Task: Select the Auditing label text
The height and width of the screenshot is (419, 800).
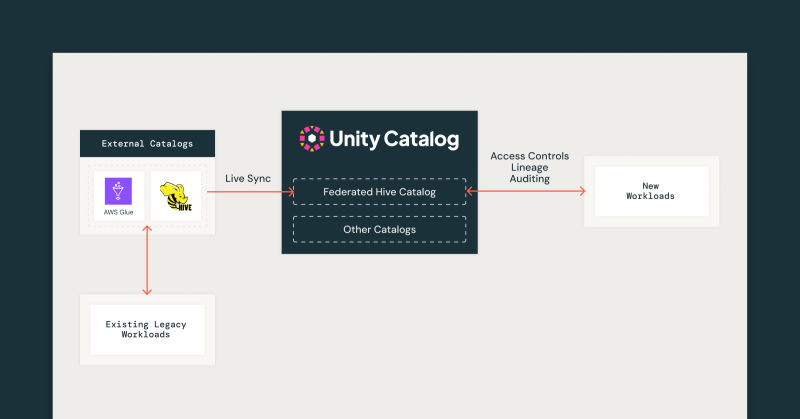Action: (x=529, y=179)
